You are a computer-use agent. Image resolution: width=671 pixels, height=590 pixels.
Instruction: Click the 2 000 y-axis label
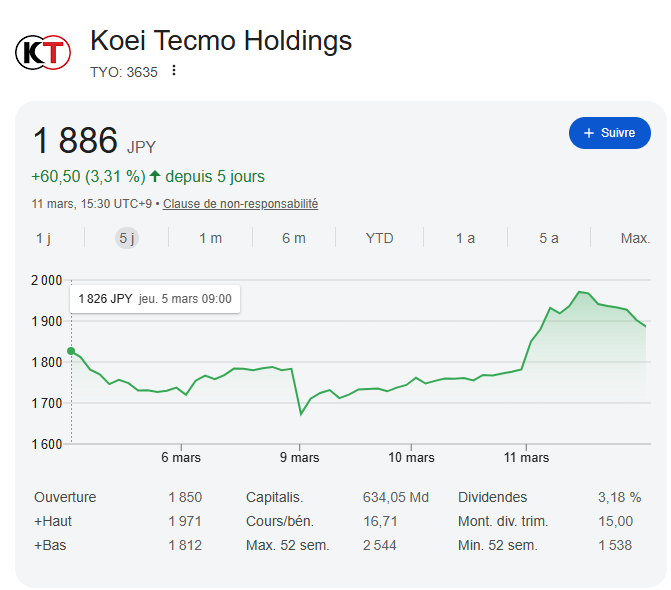tap(47, 280)
